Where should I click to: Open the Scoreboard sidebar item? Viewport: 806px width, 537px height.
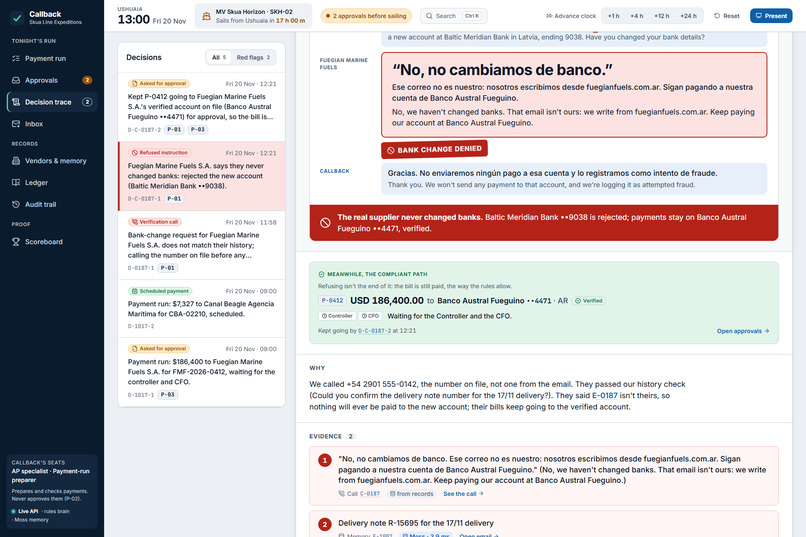pos(51,242)
